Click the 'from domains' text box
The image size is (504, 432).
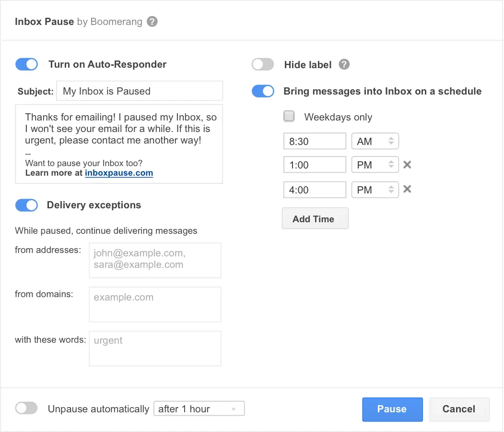[155, 304]
